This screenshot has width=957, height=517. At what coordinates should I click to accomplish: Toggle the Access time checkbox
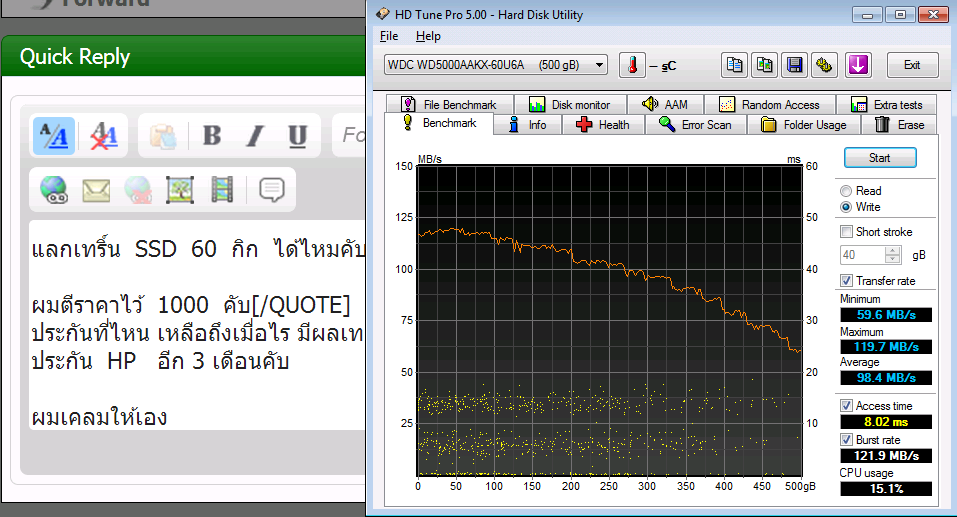pyautogui.click(x=847, y=405)
